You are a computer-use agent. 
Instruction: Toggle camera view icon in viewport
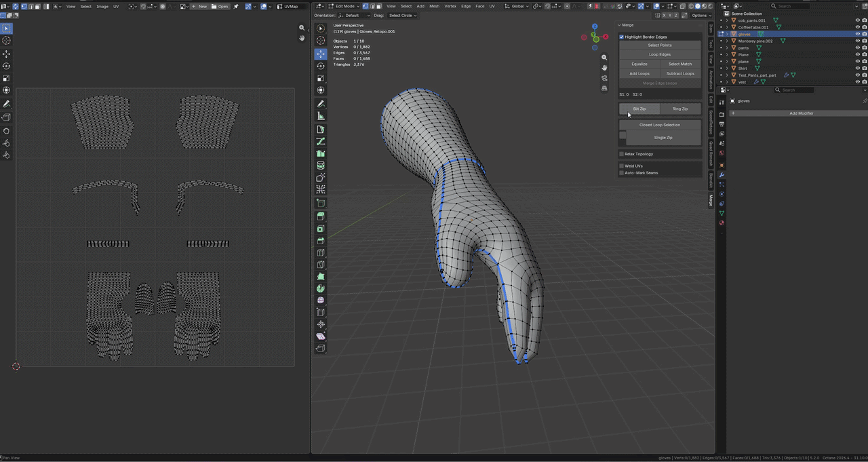click(604, 78)
